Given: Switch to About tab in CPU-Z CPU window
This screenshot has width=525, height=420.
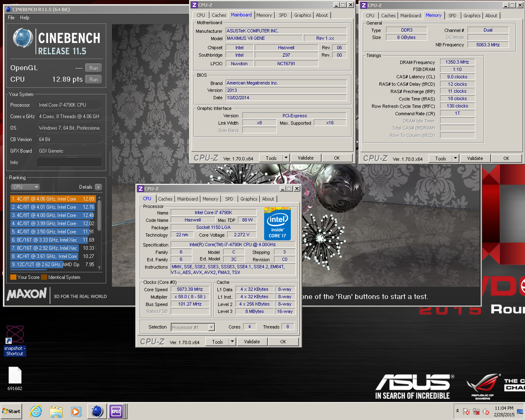Looking at the screenshot, I should [x=268, y=199].
